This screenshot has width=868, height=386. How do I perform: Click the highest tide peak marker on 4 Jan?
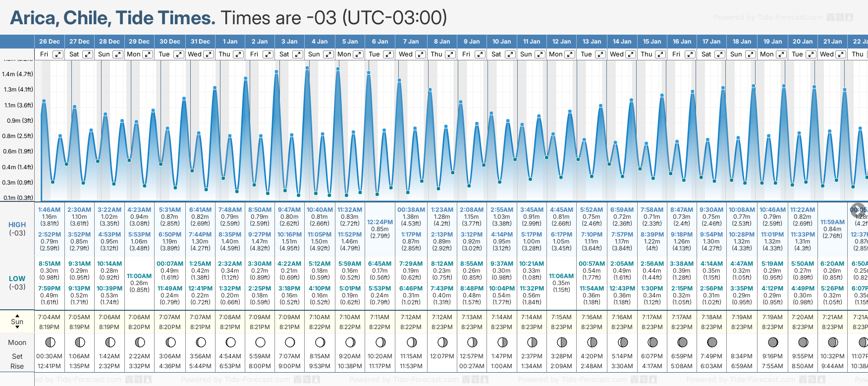[x=307, y=68]
